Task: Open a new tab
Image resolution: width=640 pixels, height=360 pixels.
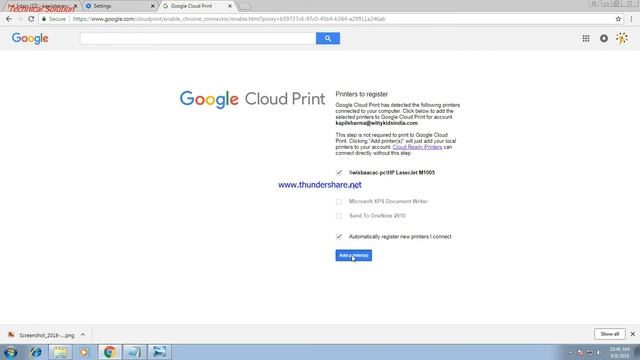Action: [x=244, y=7]
